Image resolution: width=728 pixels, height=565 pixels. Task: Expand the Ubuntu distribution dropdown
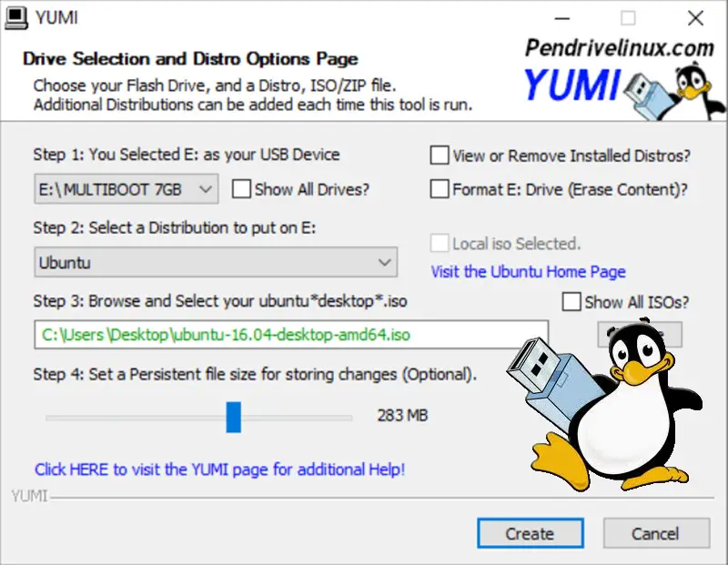tap(216, 262)
